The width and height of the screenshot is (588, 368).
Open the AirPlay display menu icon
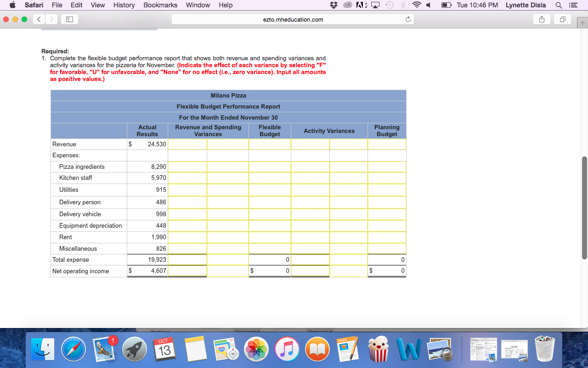click(375, 5)
